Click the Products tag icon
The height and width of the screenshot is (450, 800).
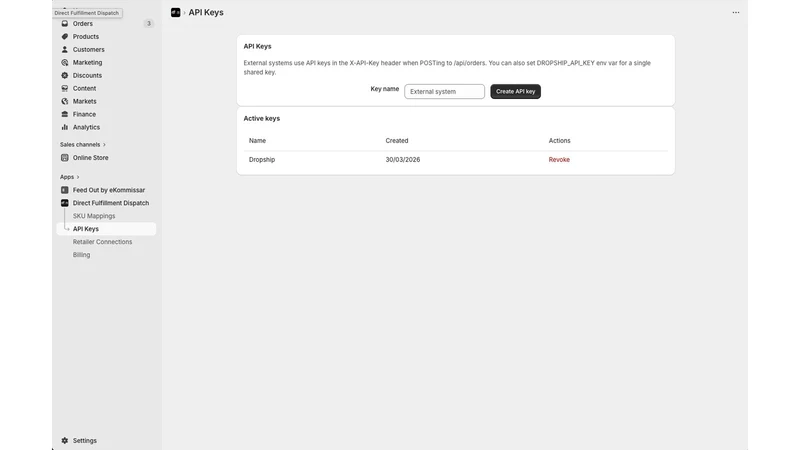(65, 37)
